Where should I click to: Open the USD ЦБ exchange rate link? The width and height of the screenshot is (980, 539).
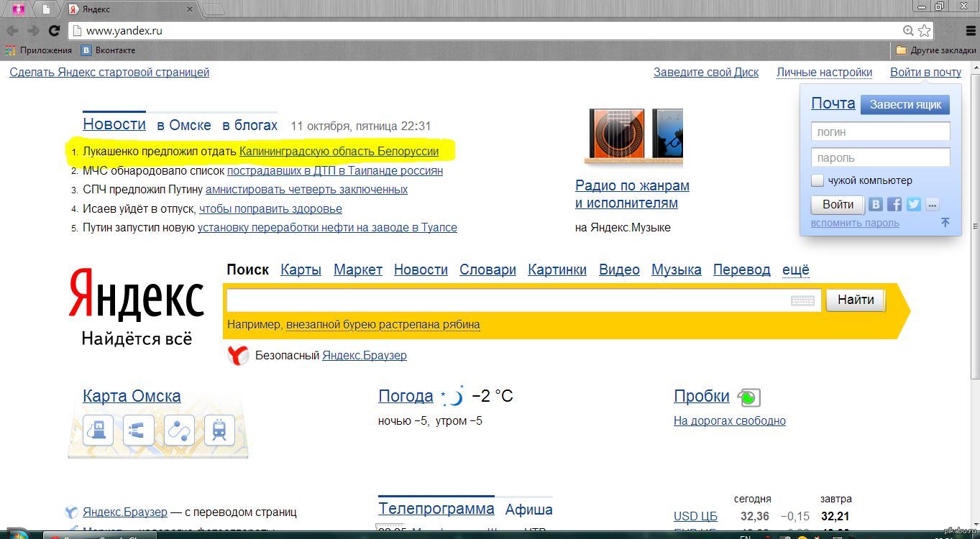tap(695, 516)
